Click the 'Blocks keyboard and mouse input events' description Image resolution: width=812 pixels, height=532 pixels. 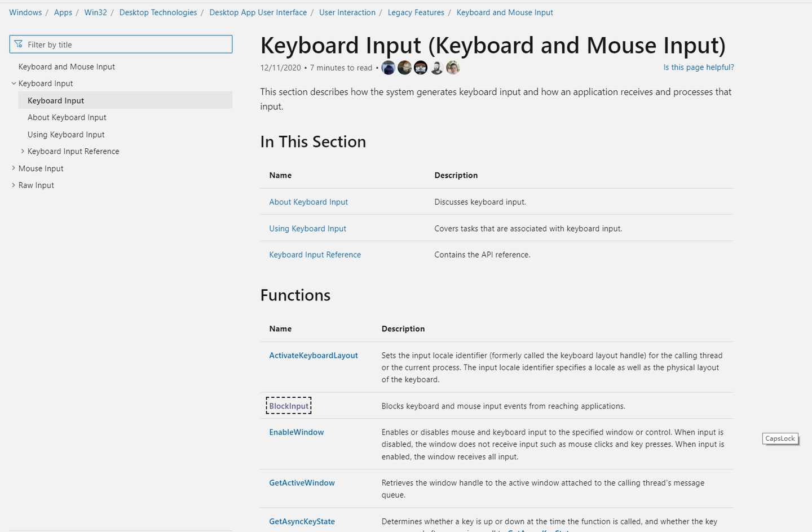504,406
